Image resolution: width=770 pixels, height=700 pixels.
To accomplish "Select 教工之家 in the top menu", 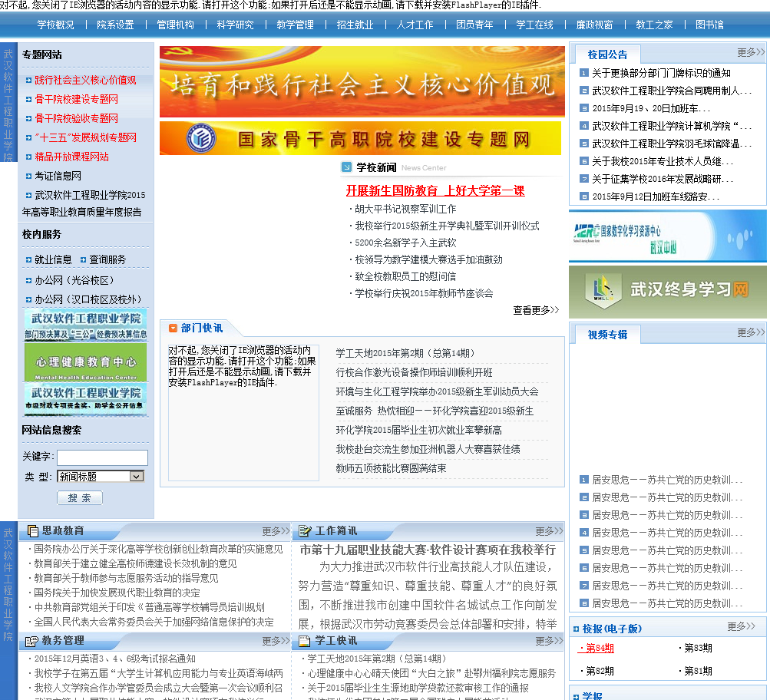I will pos(654,25).
